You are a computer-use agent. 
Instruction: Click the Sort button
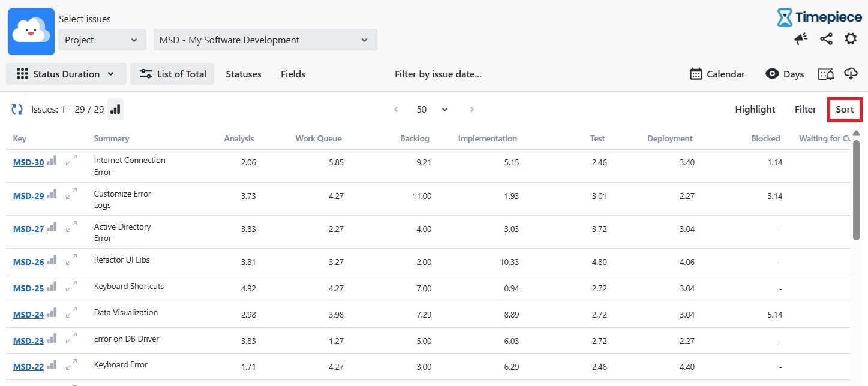click(845, 110)
